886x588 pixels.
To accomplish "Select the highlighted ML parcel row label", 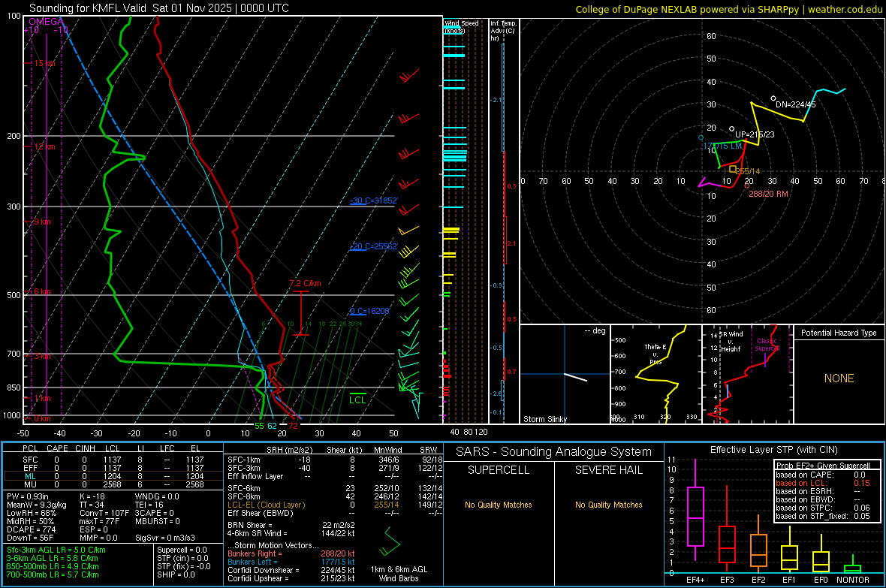I will click(x=30, y=476).
